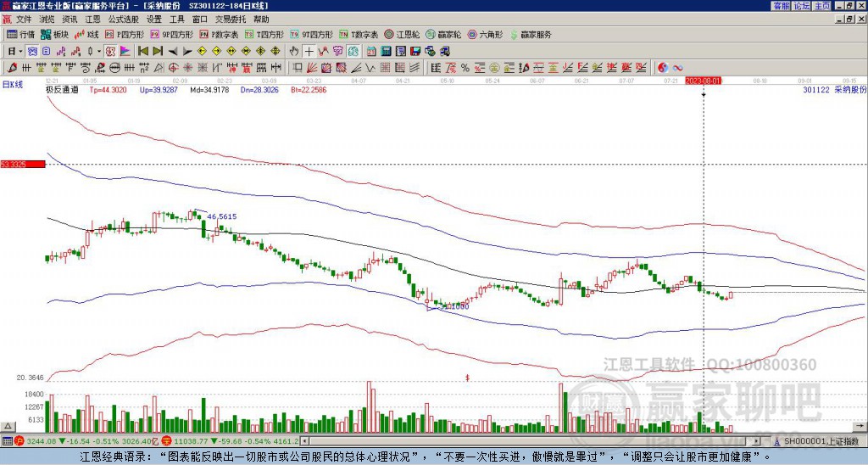Click the K线 chart toolbar button
Image resolution: width=868 pixels, height=465 pixels.
(87, 35)
